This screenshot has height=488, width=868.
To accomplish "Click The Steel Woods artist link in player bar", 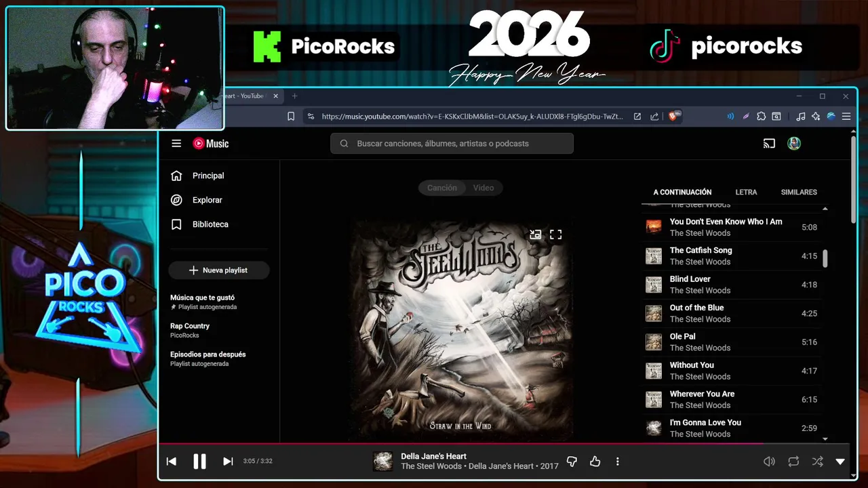I will (x=431, y=466).
